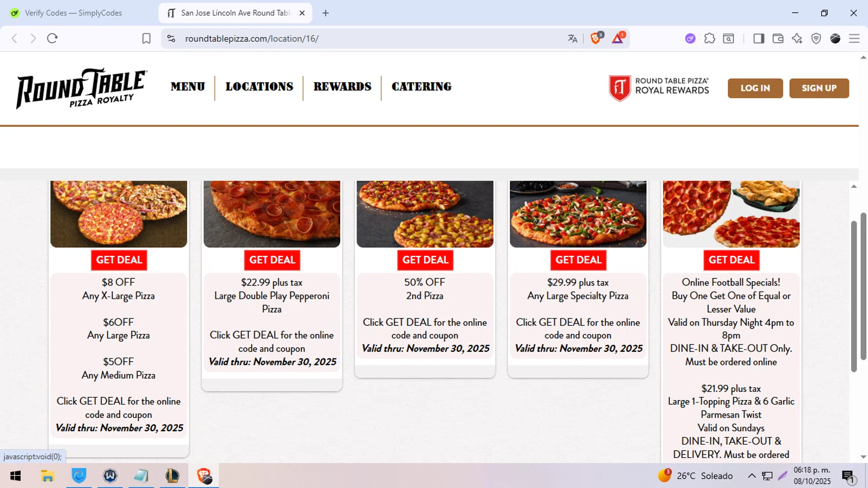This screenshot has width=868, height=488.
Task: Click the 50% OFF card pizza image
Action: point(425,214)
